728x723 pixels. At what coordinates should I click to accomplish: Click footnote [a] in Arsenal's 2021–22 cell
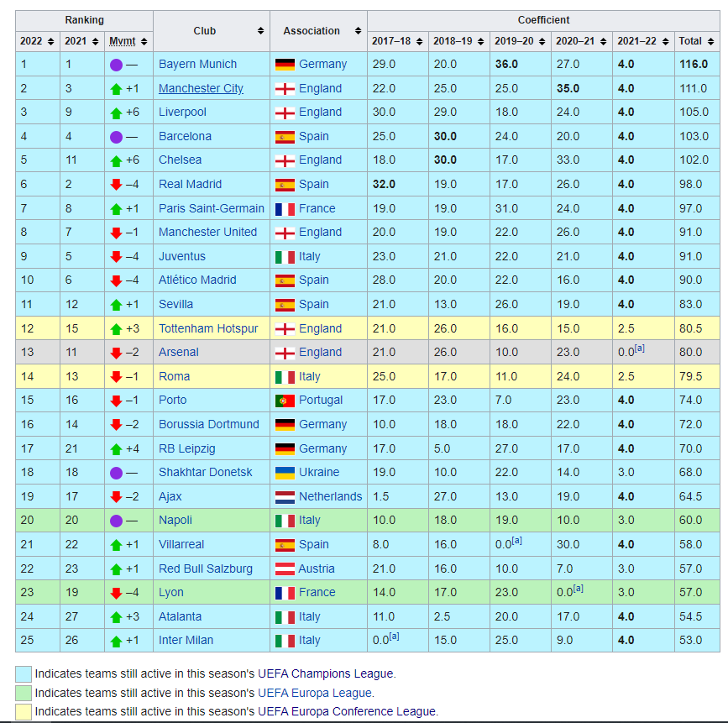639,348
